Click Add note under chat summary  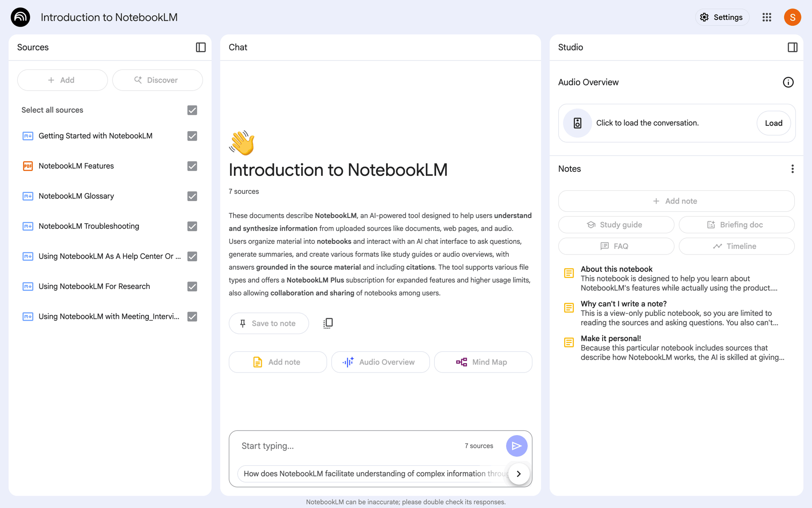[x=277, y=362]
